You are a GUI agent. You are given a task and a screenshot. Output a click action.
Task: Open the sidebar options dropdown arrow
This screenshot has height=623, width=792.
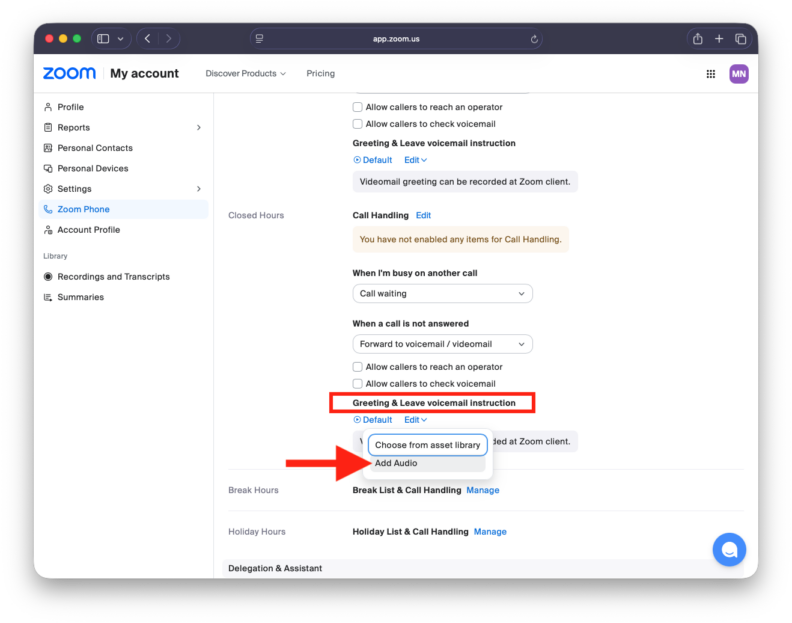tap(120, 39)
